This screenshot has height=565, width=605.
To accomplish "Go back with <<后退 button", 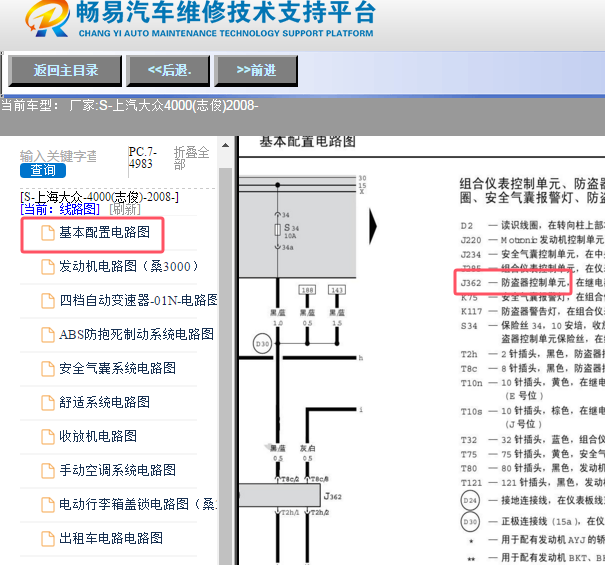I will pyautogui.click(x=168, y=71).
